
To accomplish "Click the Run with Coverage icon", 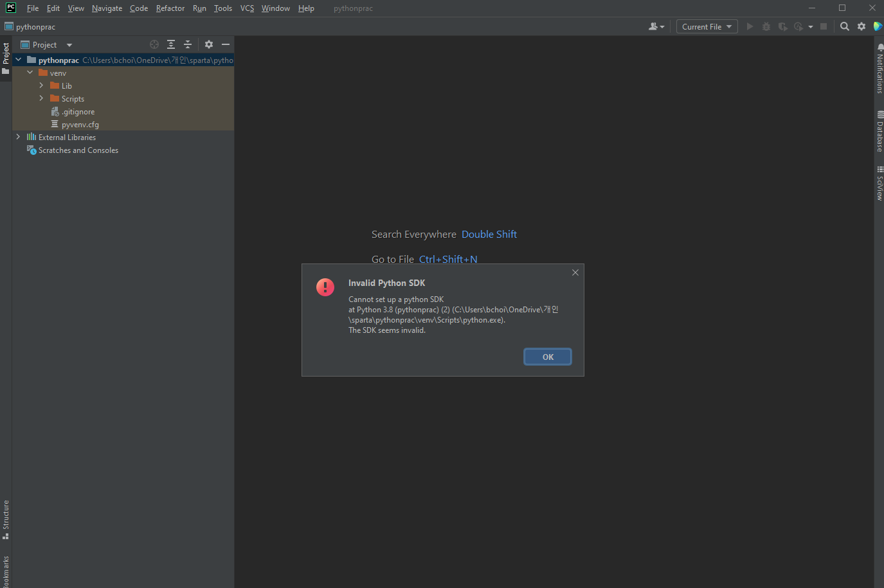I will (782, 26).
